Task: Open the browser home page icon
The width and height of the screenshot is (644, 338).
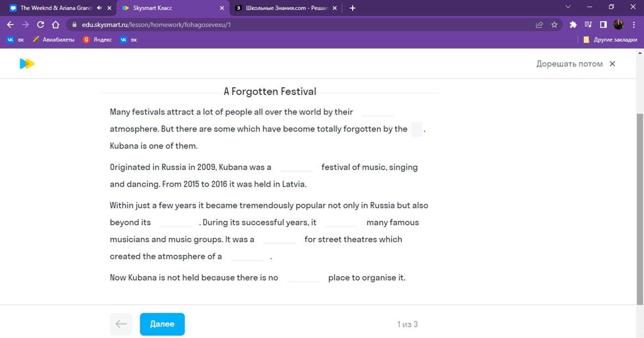Action: [55, 24]
